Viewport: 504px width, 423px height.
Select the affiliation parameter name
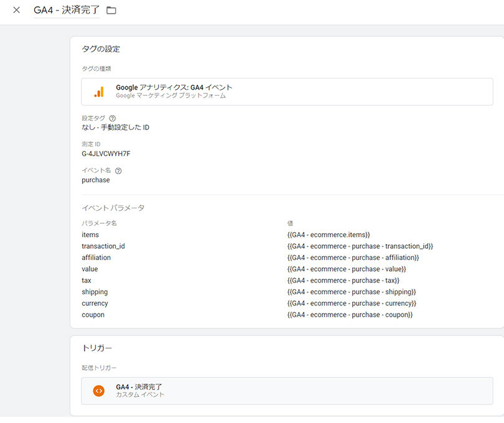click(x=96, y=258)
